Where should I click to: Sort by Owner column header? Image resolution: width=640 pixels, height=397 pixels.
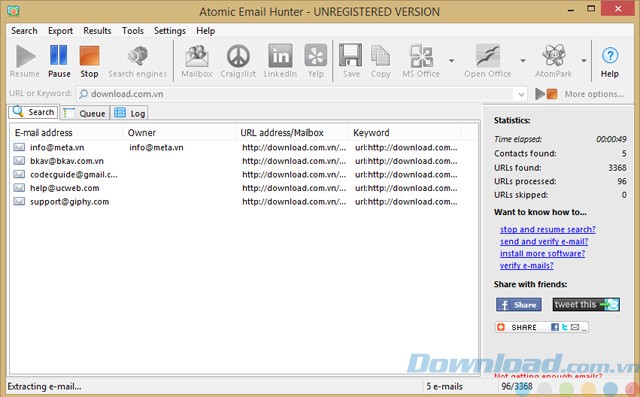click(x=179, y=133)
